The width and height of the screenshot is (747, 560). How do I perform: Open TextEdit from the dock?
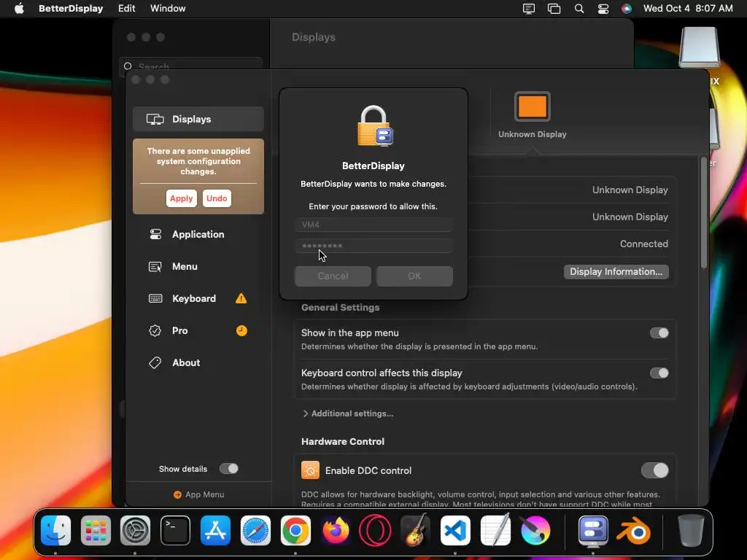(x=495, y=530)
